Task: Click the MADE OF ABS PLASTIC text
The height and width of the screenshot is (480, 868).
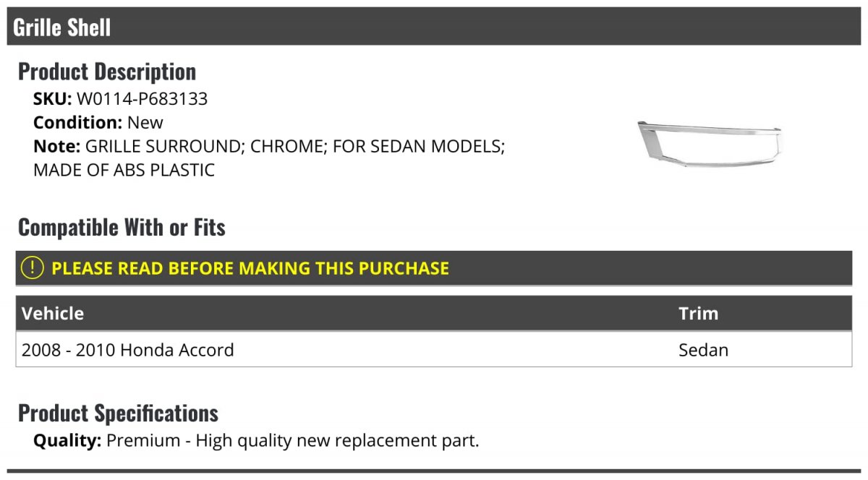Action: click(x=124, y=171)
